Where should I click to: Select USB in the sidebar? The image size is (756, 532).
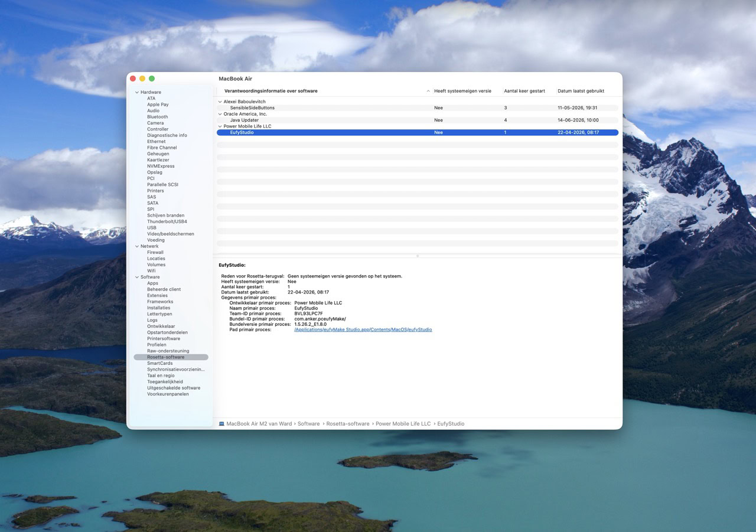152,228
